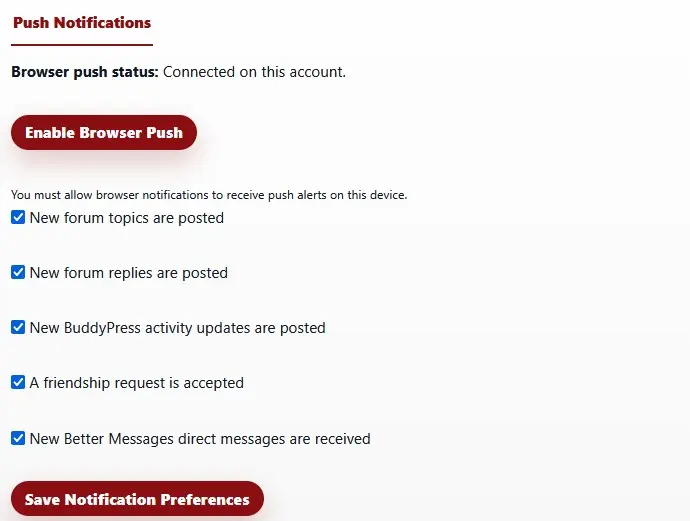Click the "New forum replies are posted" label
690x521 pixels.
pos(129,273)
